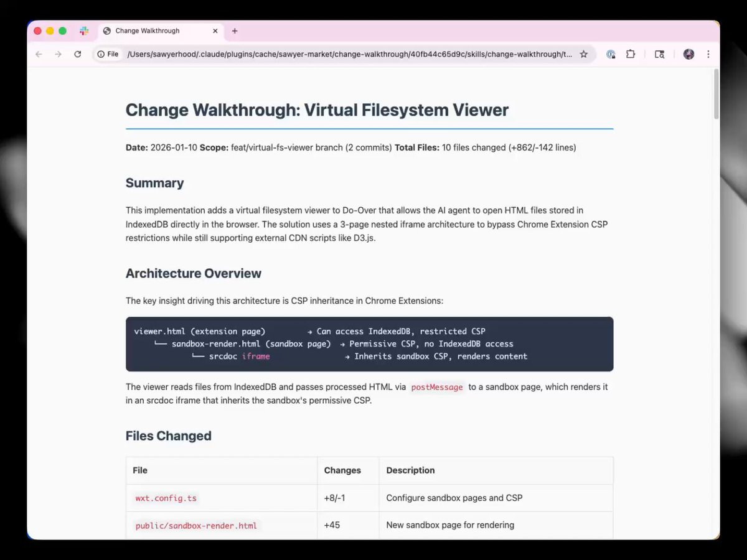The width and height of the screenshot is (747, 560).
Task: Click the pinned Slack tab icon
Action: point(84,31)
